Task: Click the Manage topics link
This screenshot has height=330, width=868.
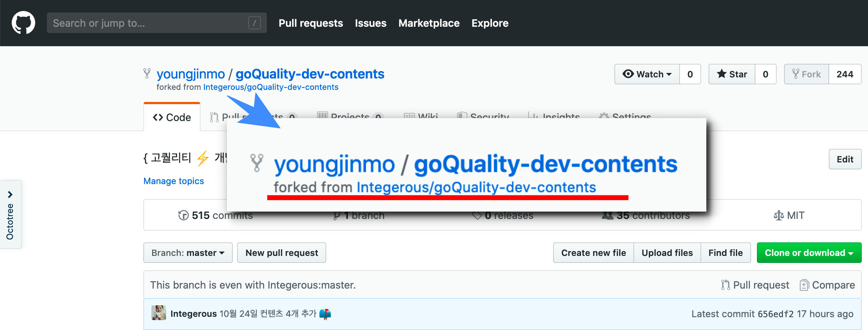Action: point(173,181)
